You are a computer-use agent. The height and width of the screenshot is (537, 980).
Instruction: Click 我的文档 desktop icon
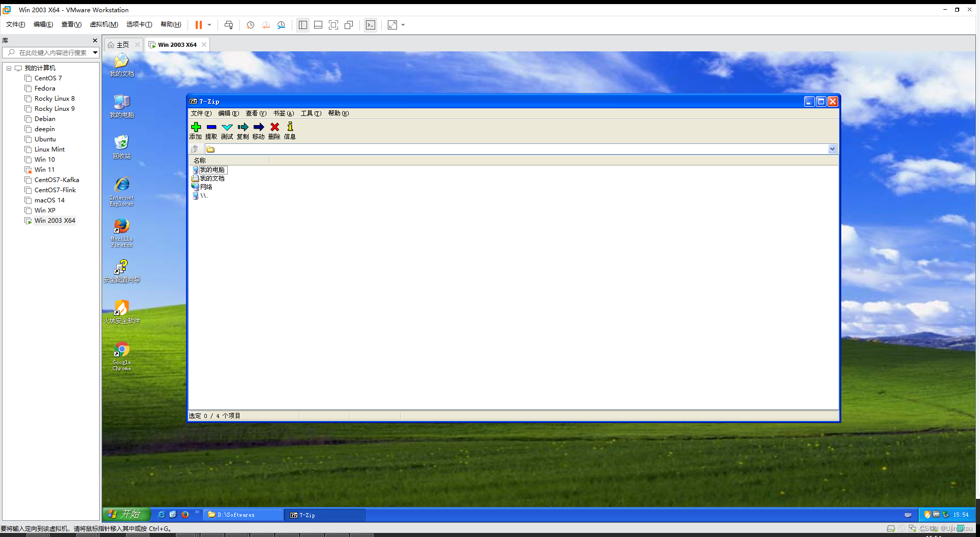[x=121, y=65]
